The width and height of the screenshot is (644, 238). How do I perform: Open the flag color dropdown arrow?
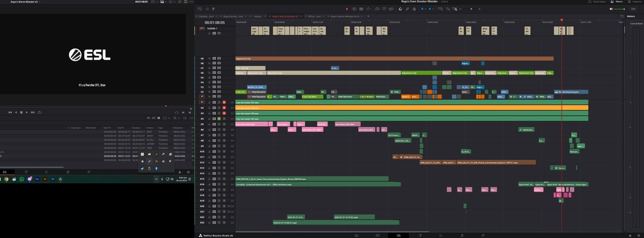(x=426, y=9)
